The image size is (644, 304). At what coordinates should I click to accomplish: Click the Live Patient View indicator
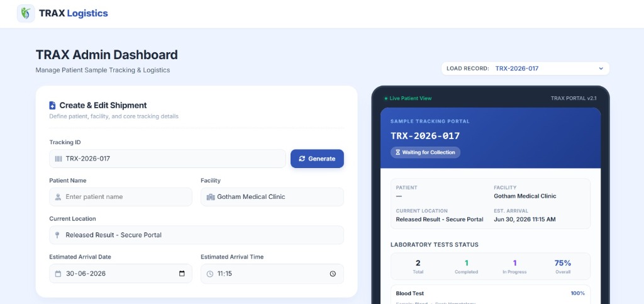(x=408, y=98)
